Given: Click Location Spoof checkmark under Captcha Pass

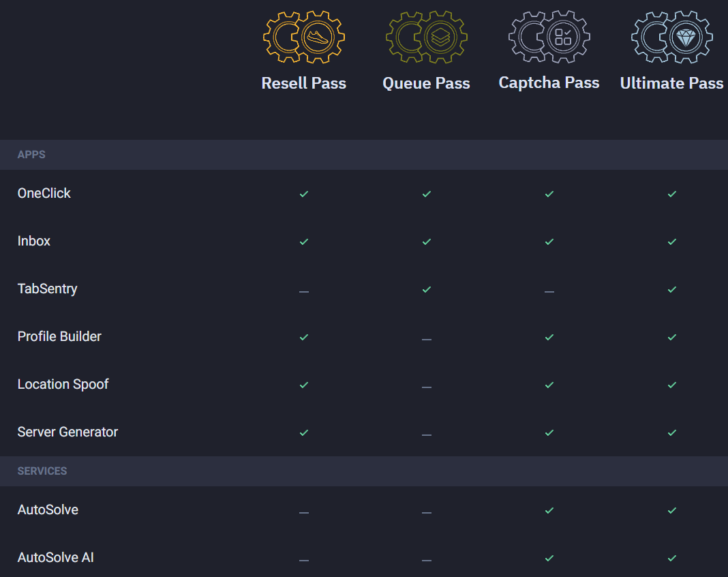Looking at the screenshot, I should [x=549, y=385].
